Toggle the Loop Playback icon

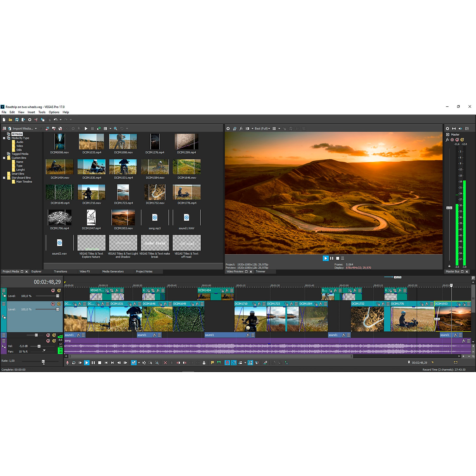74,363
